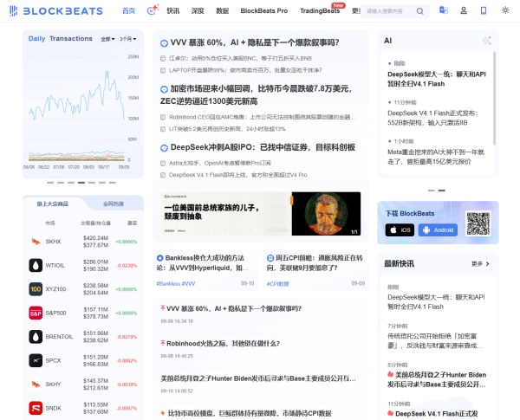This screenshot has width=520, height=420.
Task: Click the document icon beside Astra太抢手
Action: pos(163,163)
